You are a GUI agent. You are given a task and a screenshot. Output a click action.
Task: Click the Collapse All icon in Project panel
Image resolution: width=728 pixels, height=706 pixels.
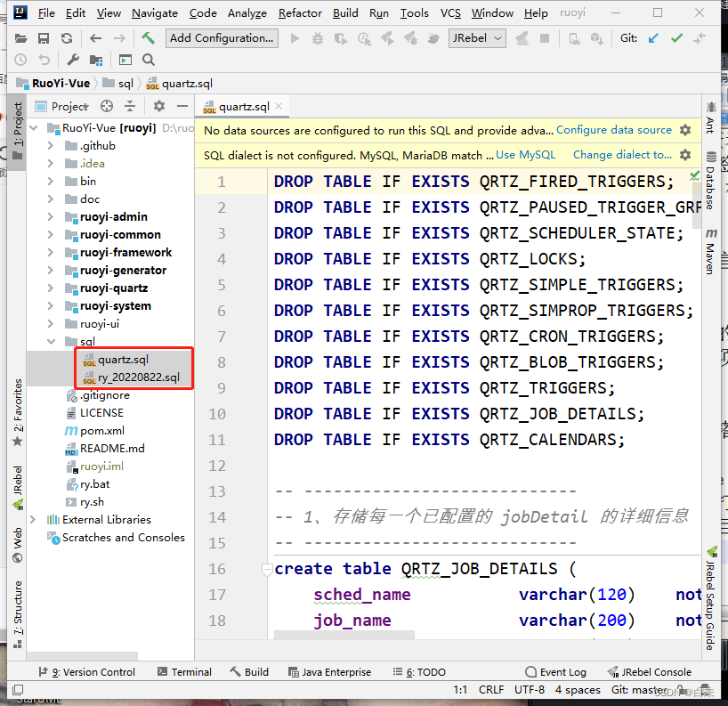(130, 106)
